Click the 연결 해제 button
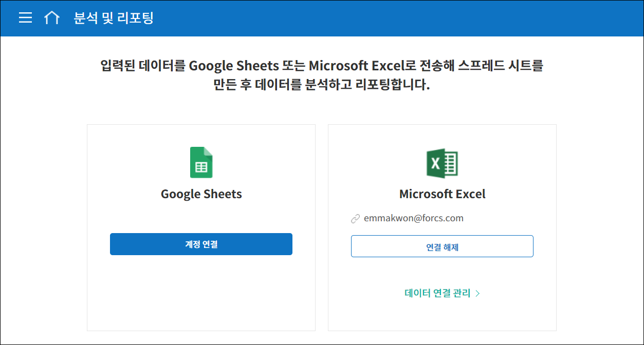The image size is (644, 345). [x=442, y=246]
